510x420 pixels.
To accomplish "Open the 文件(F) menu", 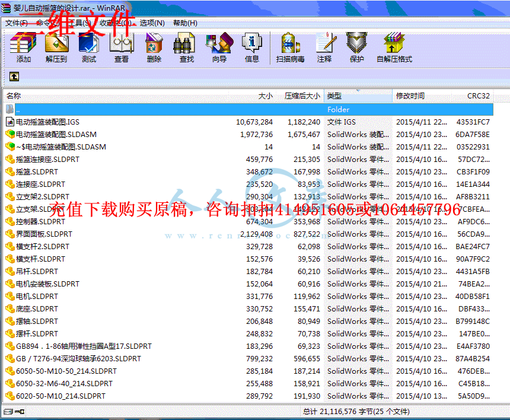I will [16, 23].
